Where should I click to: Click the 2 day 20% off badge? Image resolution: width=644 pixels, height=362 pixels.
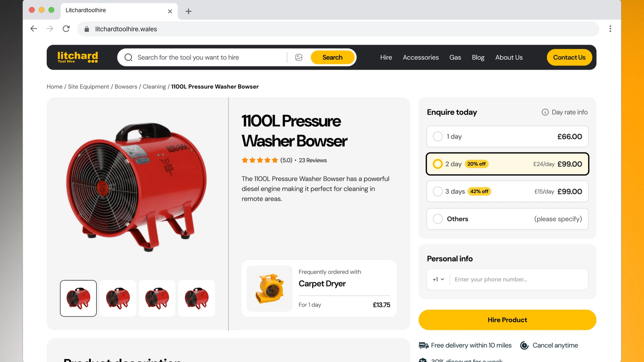click(x=477, y=164)
